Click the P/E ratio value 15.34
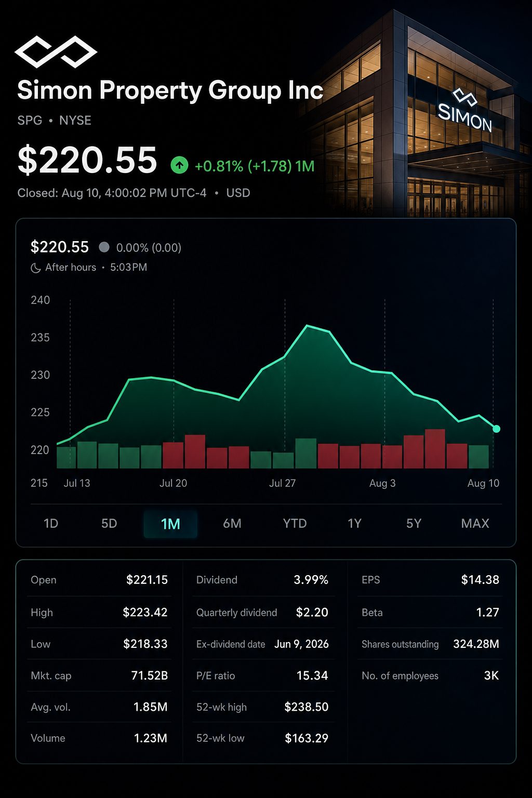Image resolution: width=532 pixels, height=798 pixels. pos(312,675)
